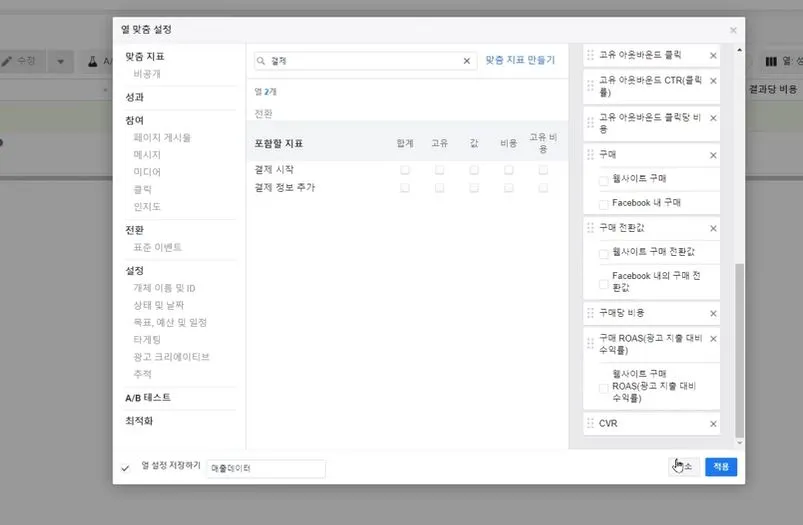Click the 취소 button
803x525 pixels.
(x=684, y=467)
